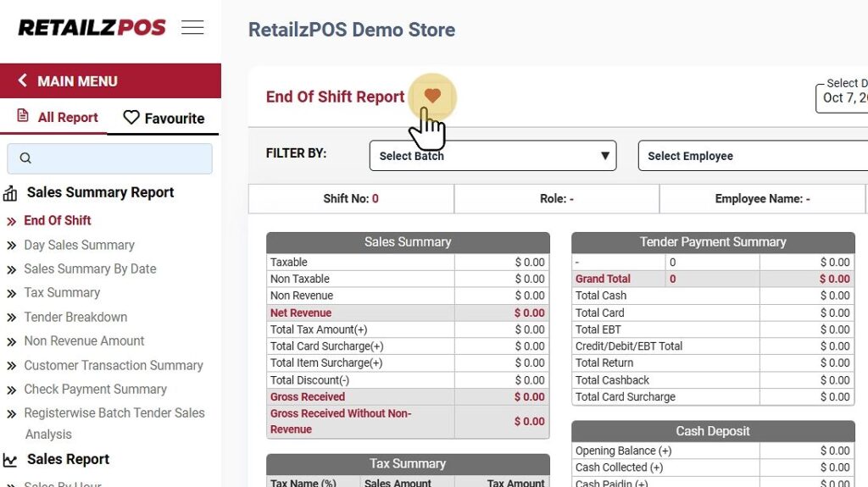Collapse the Sales Summary Report section
868x487 pixels.
pos(100,192)
